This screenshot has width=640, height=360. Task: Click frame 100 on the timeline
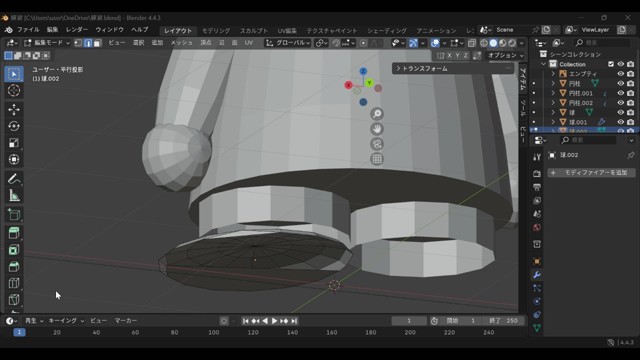213,332
